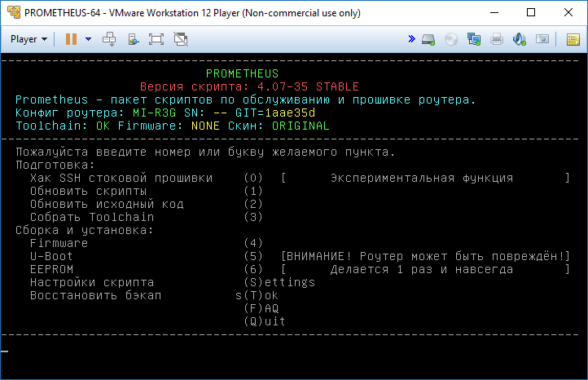
Task: Click the 'U-Boot' menu row
Action: (147, 256)
